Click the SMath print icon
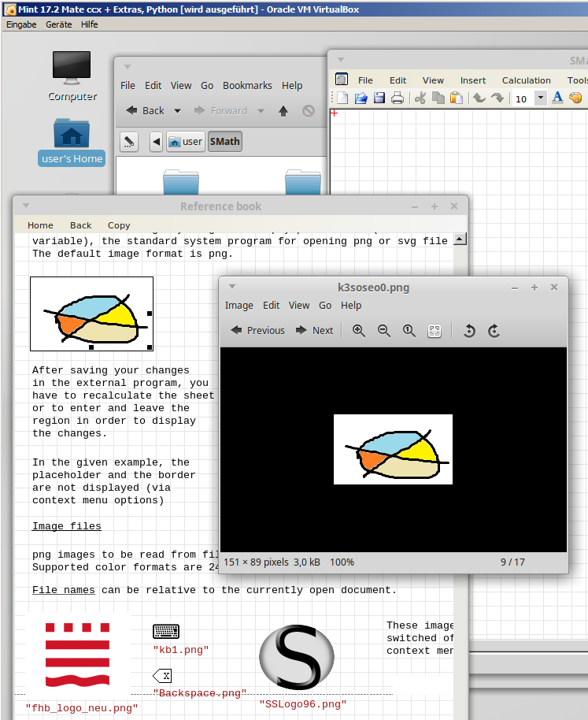 pyautogui.click(x=398, y=98)
